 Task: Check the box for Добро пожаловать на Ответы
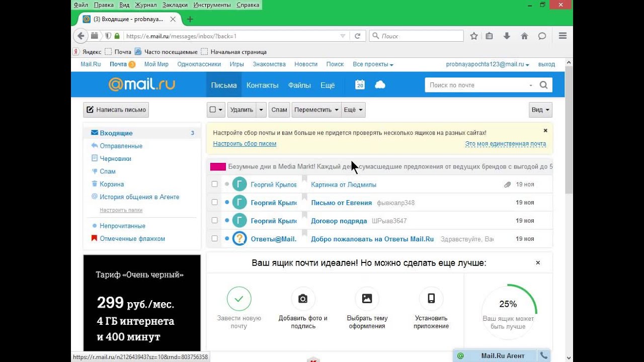click(215, 238)
